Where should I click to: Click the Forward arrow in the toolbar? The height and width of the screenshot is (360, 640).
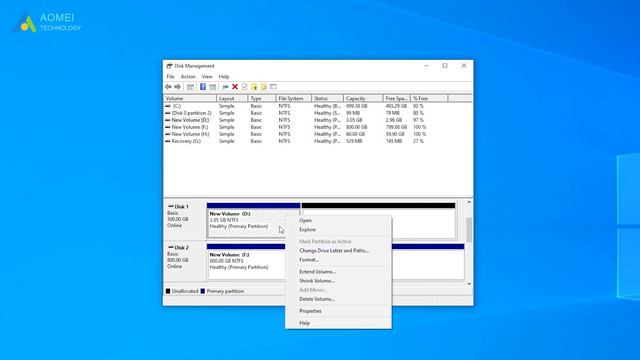[178, 87]
